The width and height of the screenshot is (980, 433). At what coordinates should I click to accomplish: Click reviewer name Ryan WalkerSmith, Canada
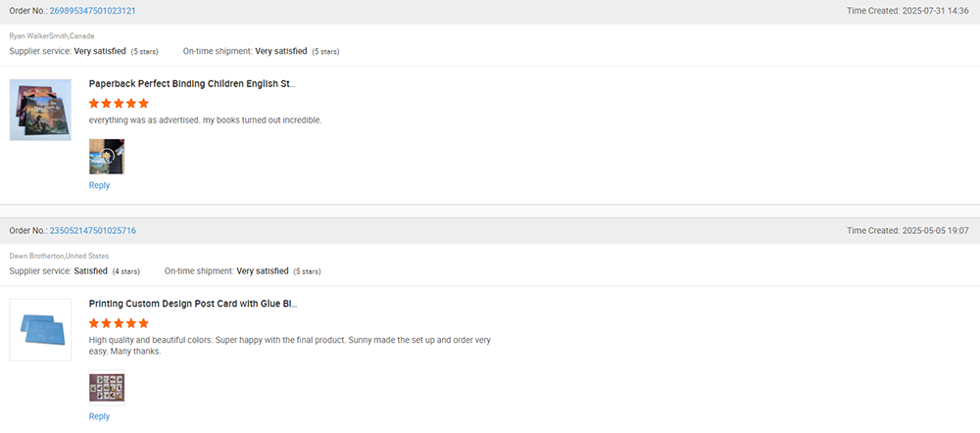[x=52, y=36]
